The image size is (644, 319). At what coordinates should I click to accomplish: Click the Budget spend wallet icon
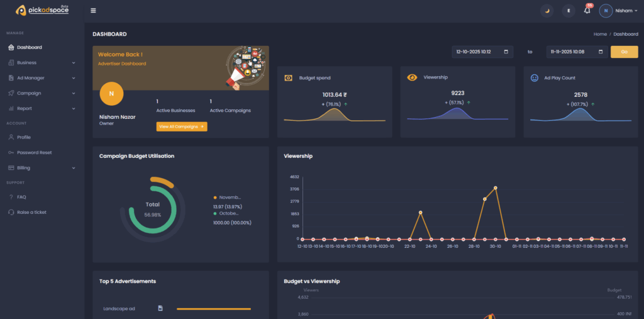pos(289,78)
